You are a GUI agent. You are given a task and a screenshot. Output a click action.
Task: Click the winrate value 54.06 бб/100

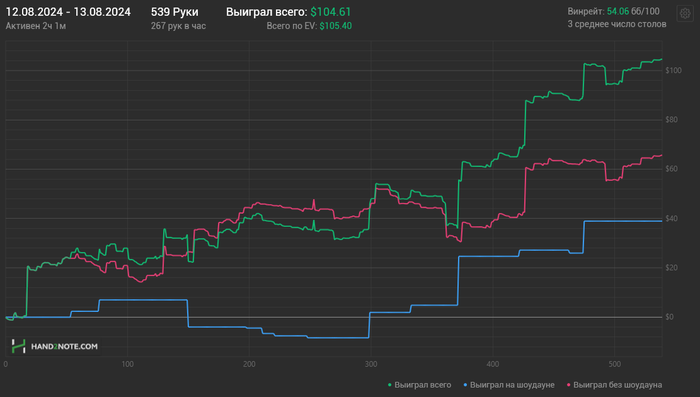pos(633,11)
